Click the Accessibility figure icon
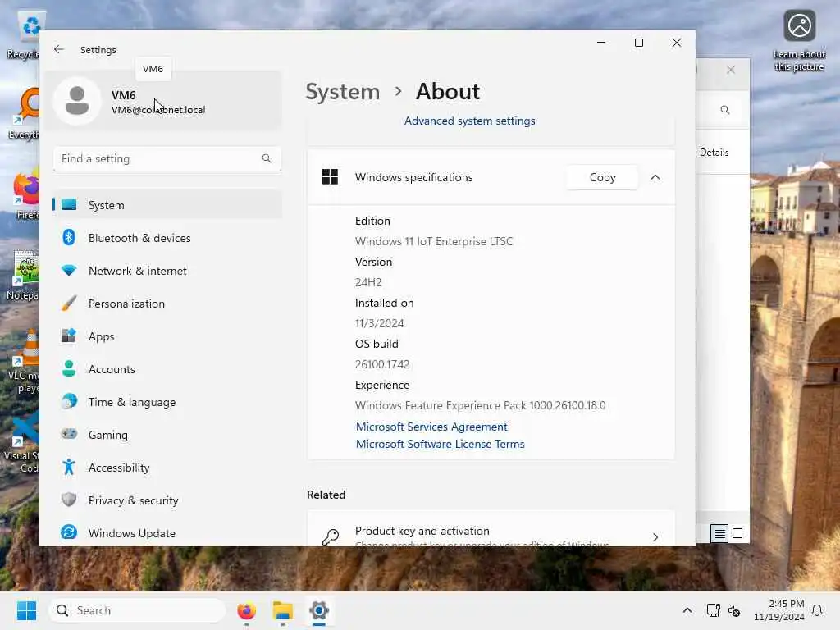This screenshot has height=630, width=840. [69, 467]
